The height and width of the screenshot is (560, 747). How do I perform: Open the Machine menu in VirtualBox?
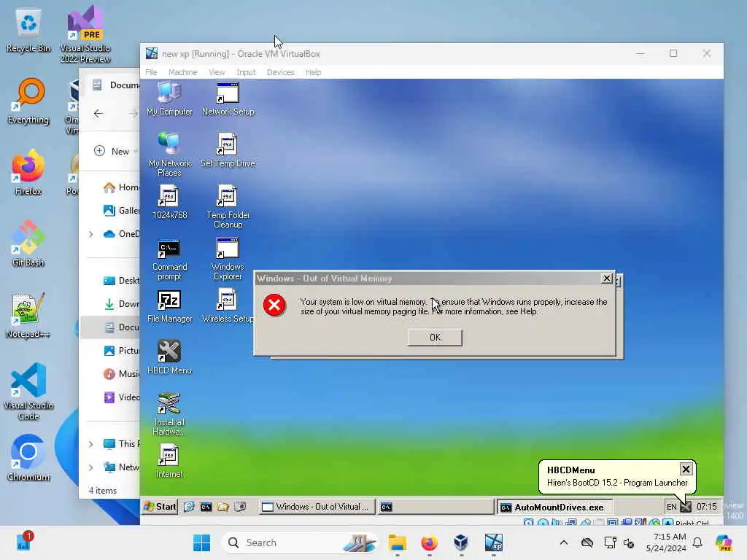(182, 72)
